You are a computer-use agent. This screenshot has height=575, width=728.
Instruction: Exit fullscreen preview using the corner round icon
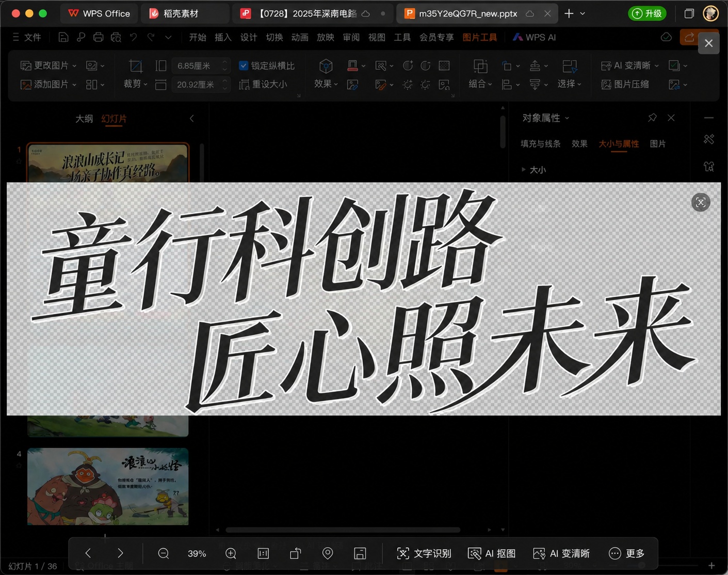pyautogui.click(x=701, y=202)
